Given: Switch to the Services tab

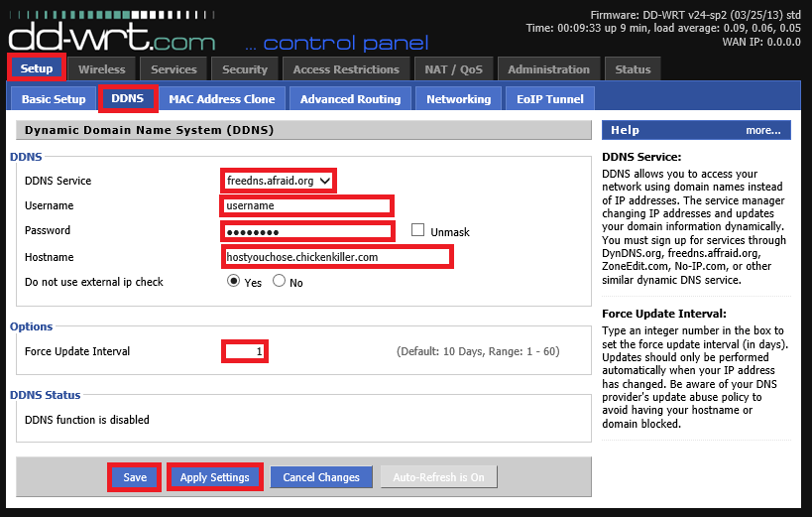Looking at the screenshot, I should click(174, 69).
